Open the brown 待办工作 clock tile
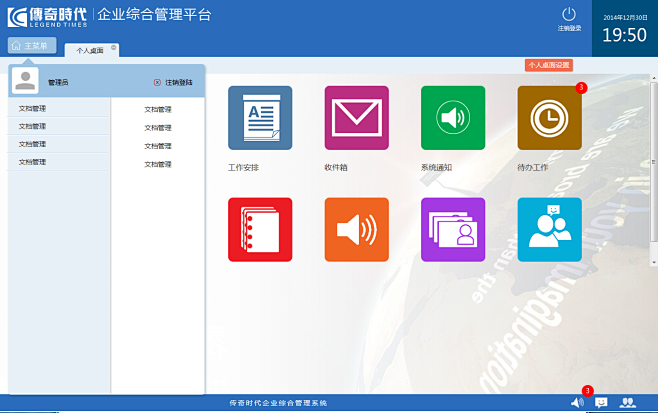The image size is (658, 413). (550, 118)
